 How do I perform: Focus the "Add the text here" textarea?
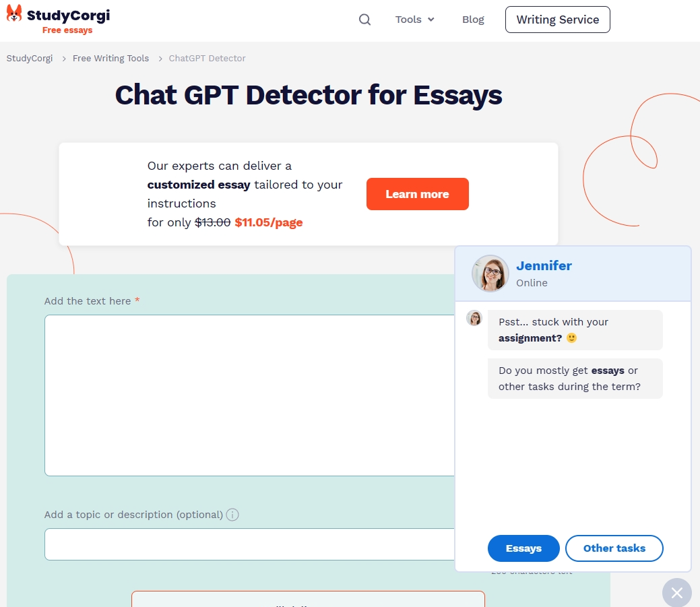coord(249,395)
